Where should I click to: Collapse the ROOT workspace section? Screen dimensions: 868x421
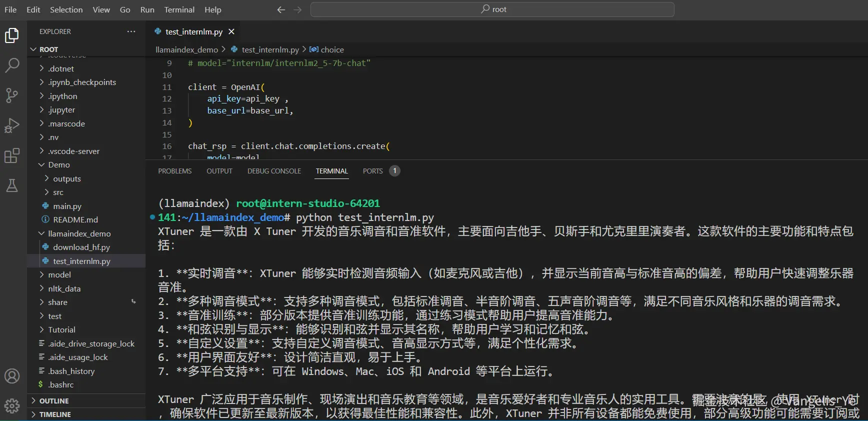pos(33,49)
